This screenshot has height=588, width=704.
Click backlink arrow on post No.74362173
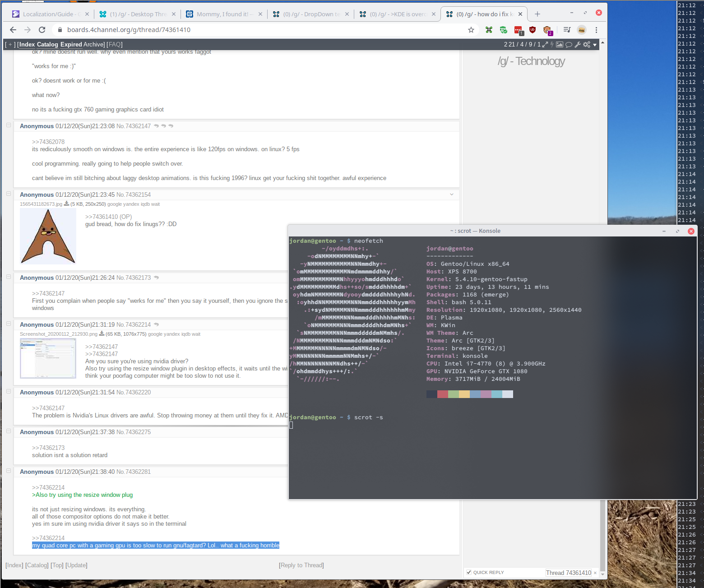click(156, 278)
